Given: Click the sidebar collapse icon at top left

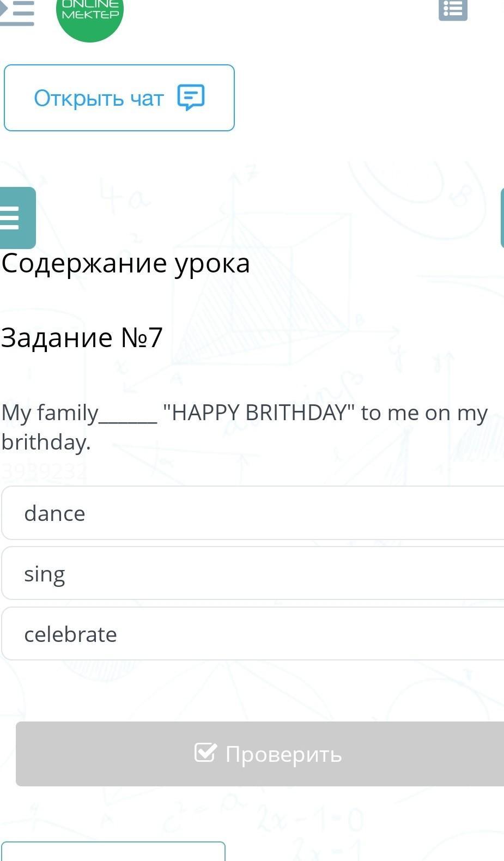Looking at the screenshot, I should [17, 12].
